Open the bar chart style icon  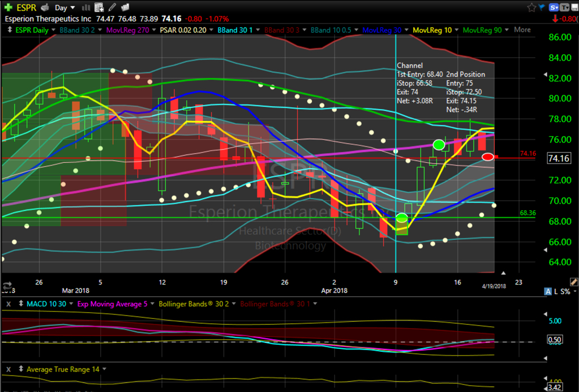85,7
